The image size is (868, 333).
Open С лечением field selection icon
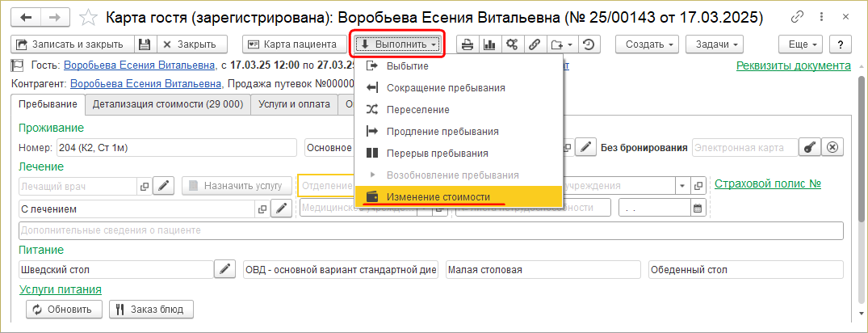click(x=262, y=209)
